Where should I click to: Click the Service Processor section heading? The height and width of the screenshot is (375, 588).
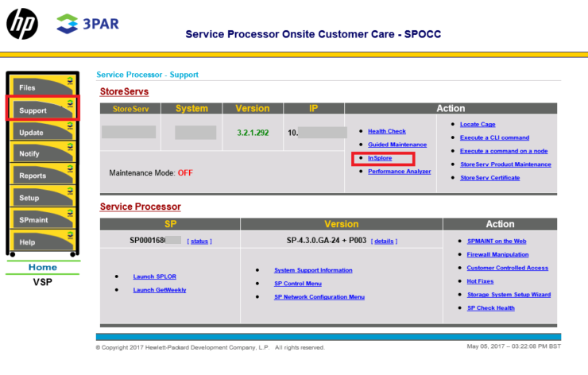coord(141,207)
